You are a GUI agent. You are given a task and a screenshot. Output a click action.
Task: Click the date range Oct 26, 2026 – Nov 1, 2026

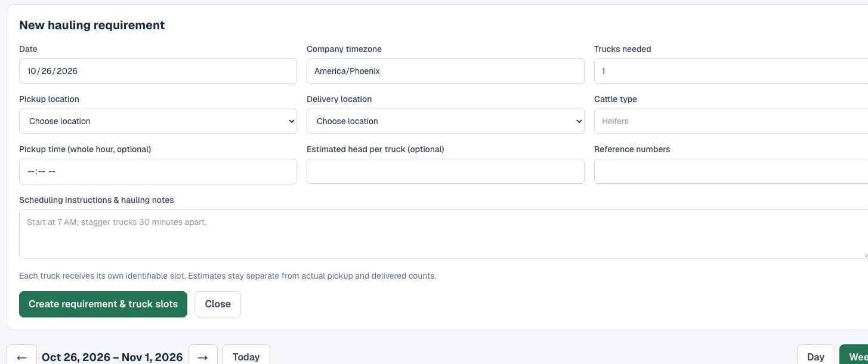coord(112,357)
